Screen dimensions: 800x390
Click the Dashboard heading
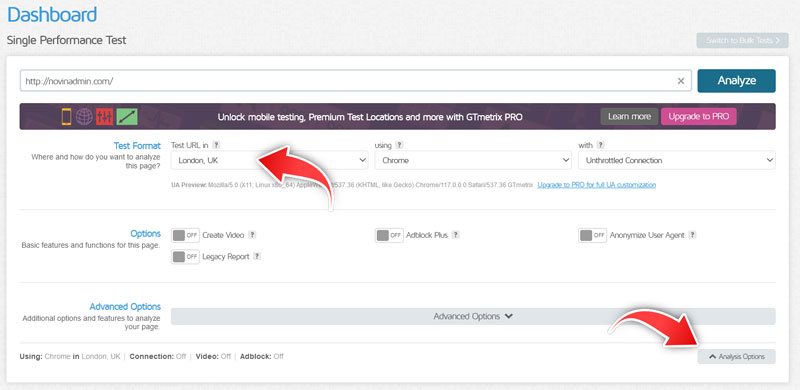click(52, 14)
